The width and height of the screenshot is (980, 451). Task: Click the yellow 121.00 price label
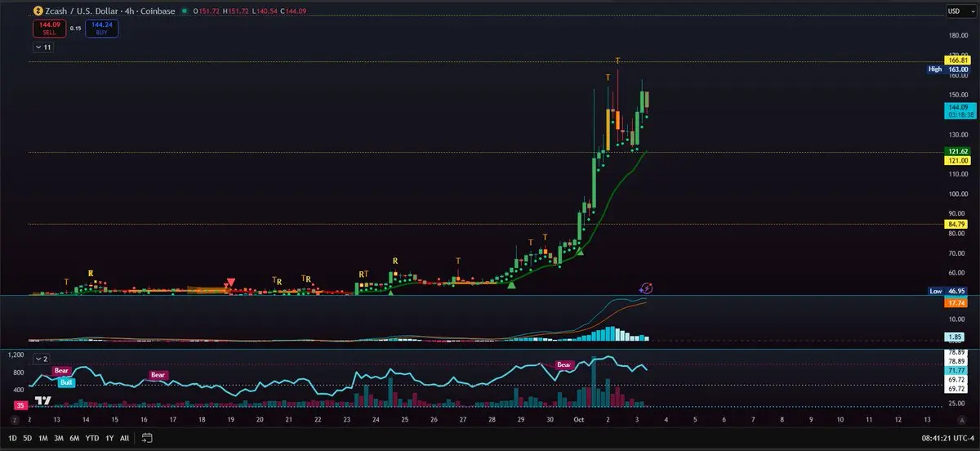958,161
